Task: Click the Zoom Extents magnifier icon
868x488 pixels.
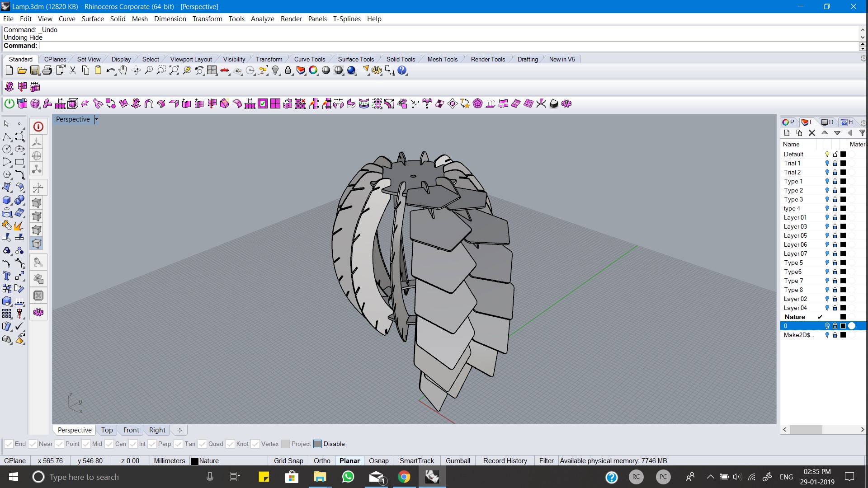Action: point(174,70)
